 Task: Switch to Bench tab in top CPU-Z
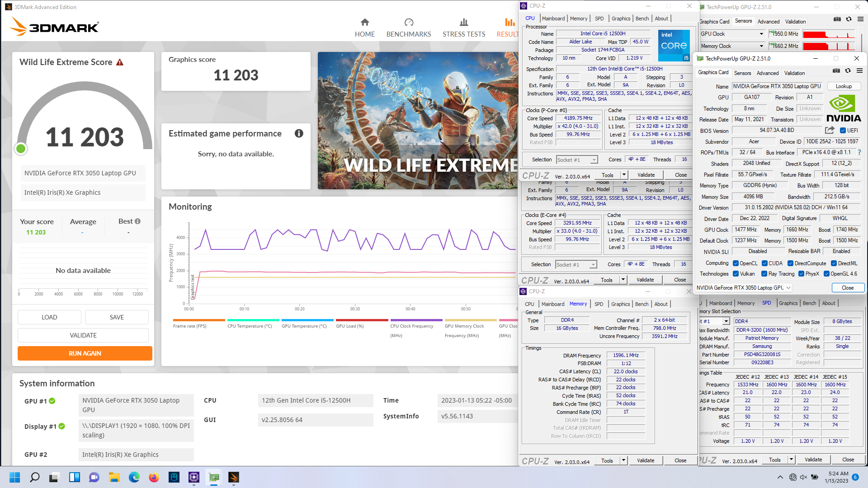pyautogui.click(x=642, y=19)
